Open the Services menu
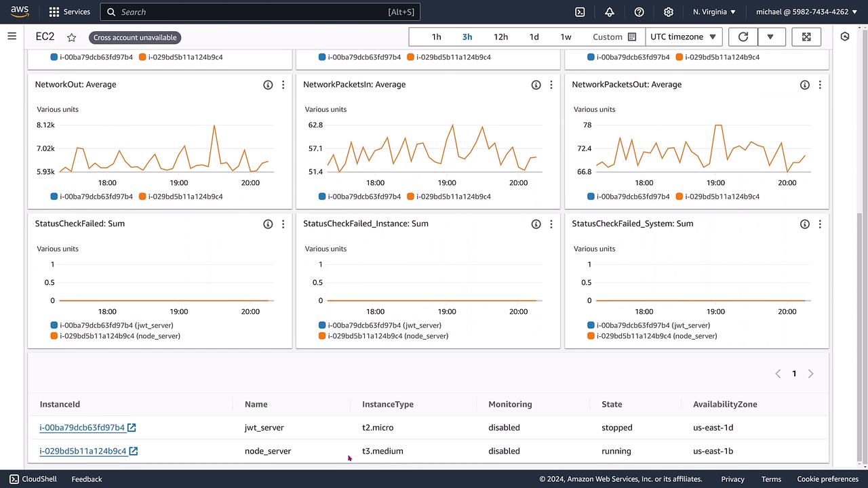868x488 pixels. (x=70, y=12)
